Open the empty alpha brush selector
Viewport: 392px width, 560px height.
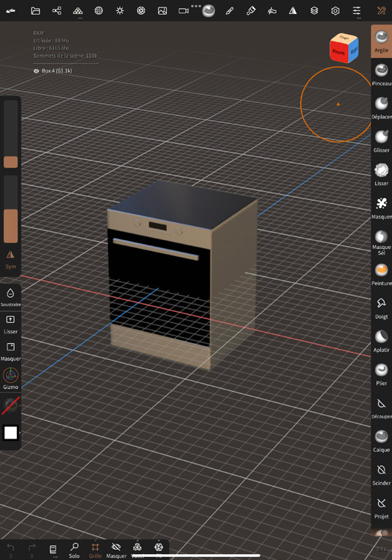[10, 406]
